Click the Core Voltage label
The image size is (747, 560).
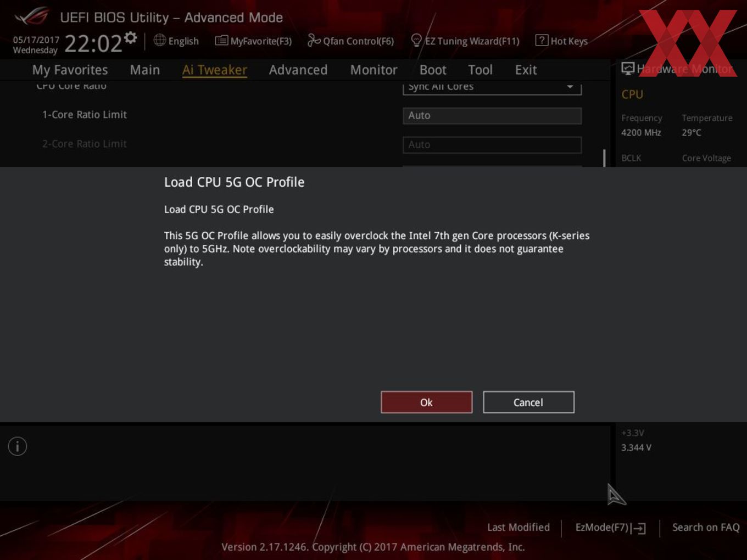point(706,158)
